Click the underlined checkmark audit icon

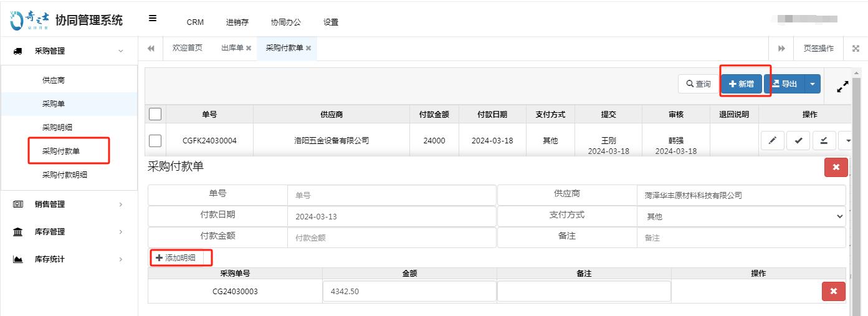coord(824,141)
